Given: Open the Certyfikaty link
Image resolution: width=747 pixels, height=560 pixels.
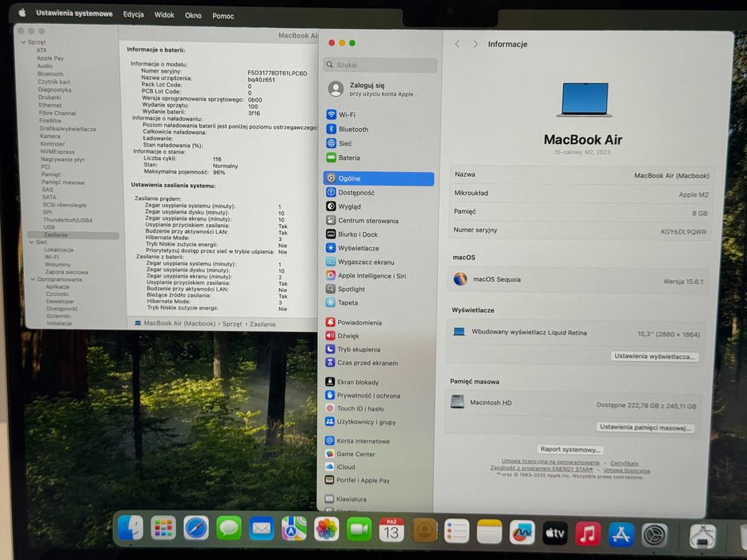Looking at the screenshot, I should click(624, 463).
